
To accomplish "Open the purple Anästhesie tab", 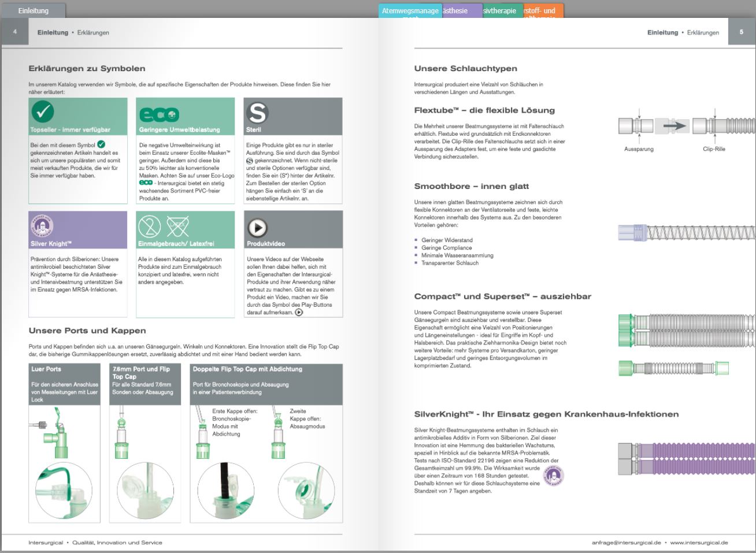I will pos(462,10).
